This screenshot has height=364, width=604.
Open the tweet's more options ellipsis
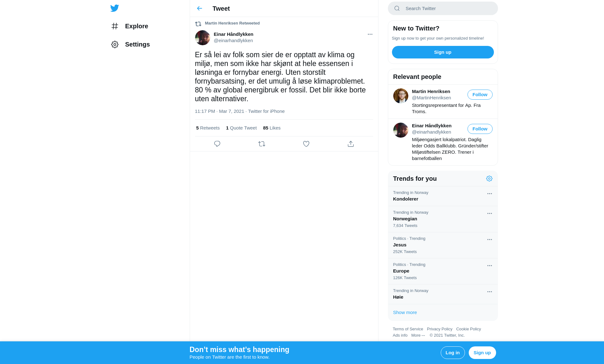pos(370,34)
